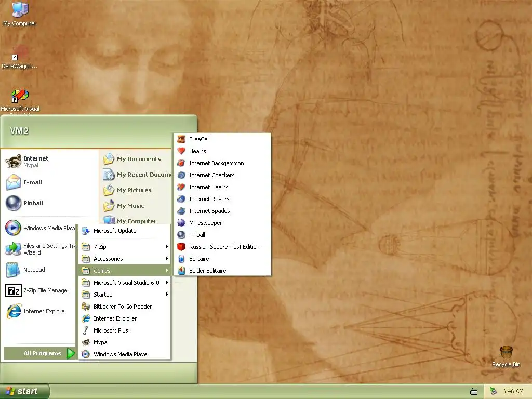This screenshot has height=399, width=532.
Task: Open the Accessories folder entry
Action: [125, 259]
